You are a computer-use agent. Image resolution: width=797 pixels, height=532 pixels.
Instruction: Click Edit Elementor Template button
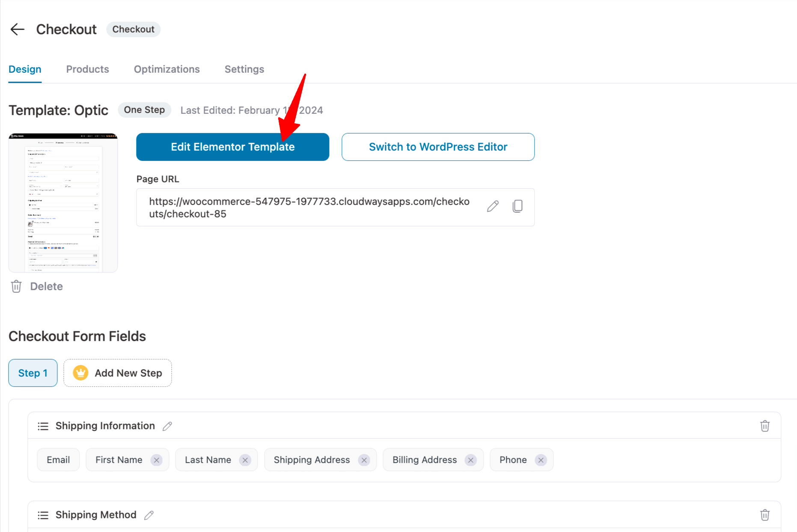[232, 147]
